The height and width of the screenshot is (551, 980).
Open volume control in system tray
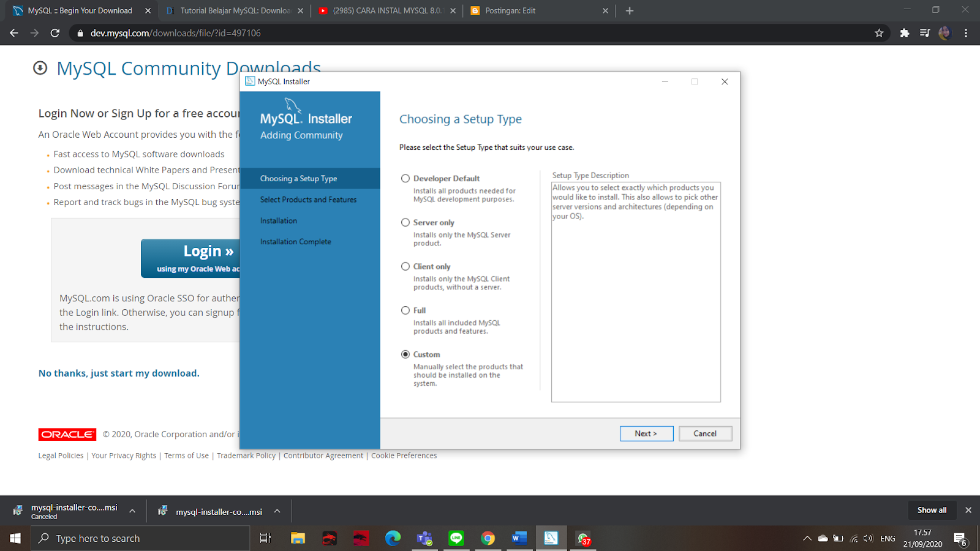868,539
